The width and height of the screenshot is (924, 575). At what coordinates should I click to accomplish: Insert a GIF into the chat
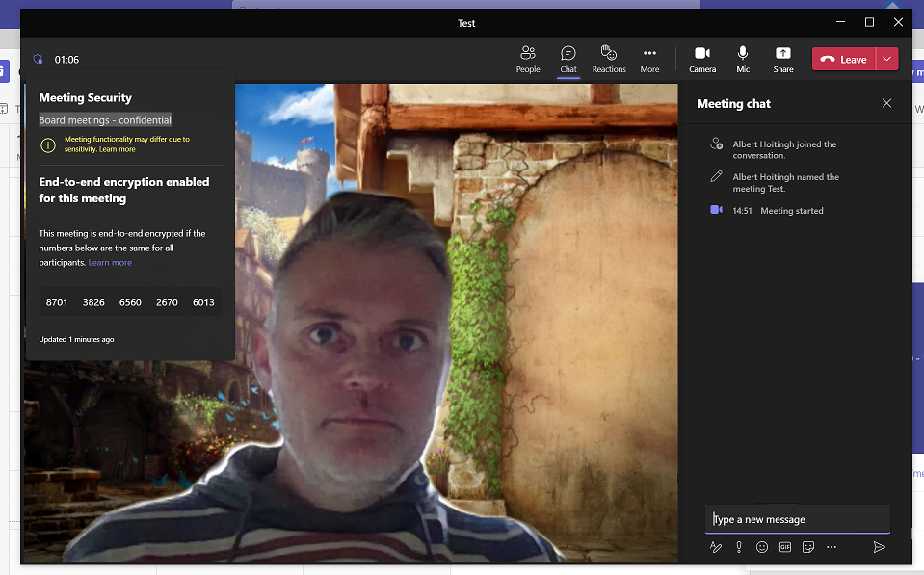click(785, 547)
